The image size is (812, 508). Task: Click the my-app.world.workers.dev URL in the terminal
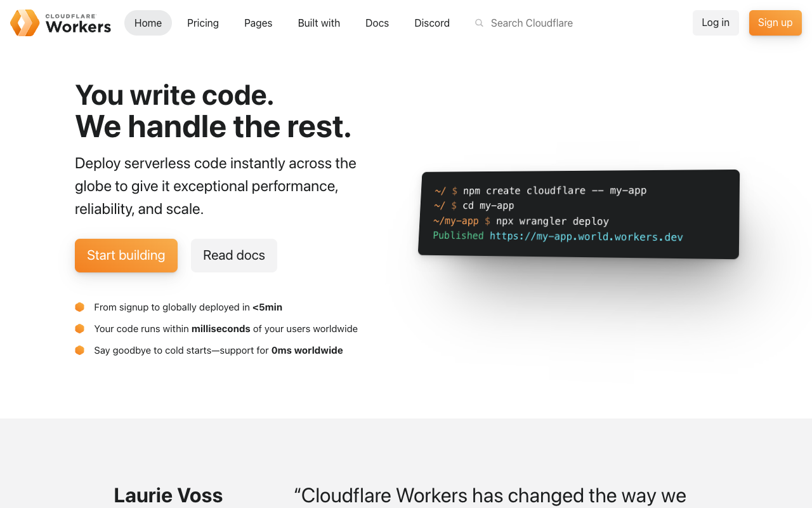pos(586,237)
